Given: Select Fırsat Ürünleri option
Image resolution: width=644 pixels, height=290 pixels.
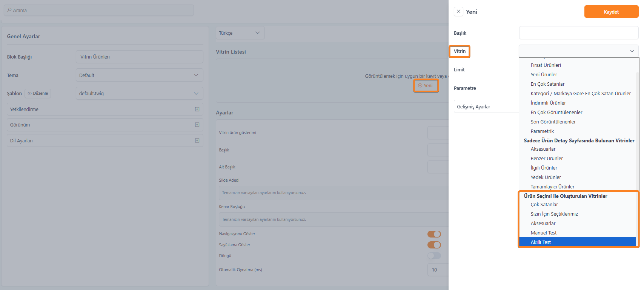Looking at the screenshot, I should point(546,65).
